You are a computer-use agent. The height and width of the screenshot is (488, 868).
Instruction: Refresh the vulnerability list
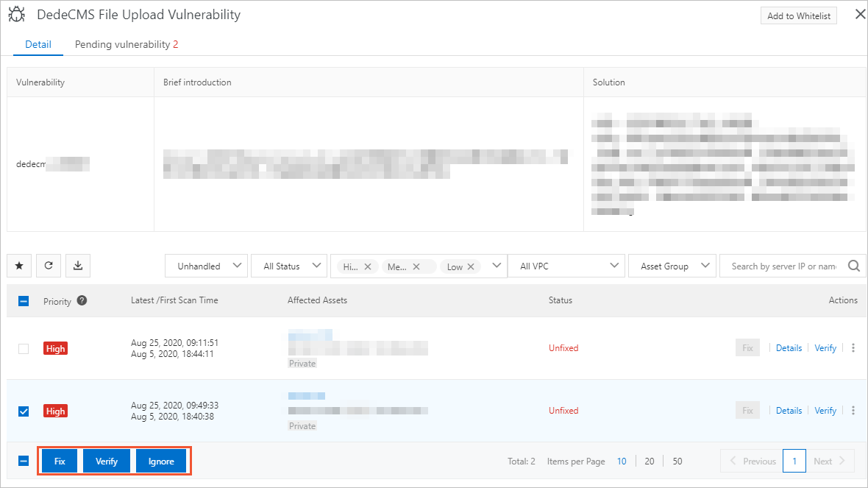click(49, 266)
